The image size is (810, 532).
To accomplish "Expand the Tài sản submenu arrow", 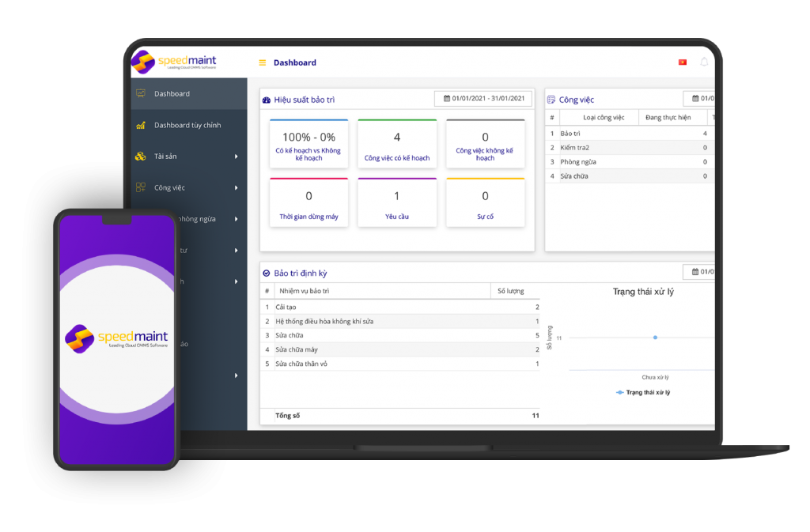I will click(x=237, y=157).
